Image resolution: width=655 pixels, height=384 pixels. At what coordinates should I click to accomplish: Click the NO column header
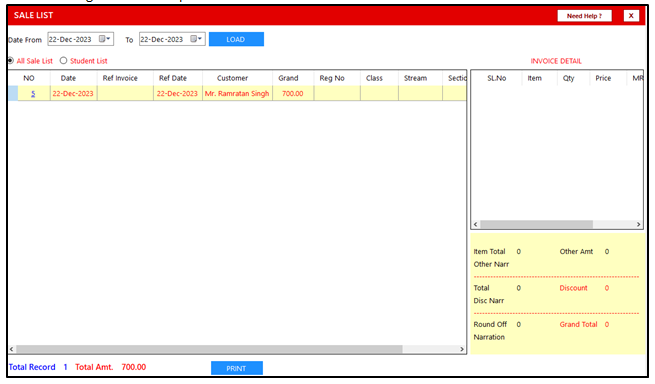(x=29, y=78)
